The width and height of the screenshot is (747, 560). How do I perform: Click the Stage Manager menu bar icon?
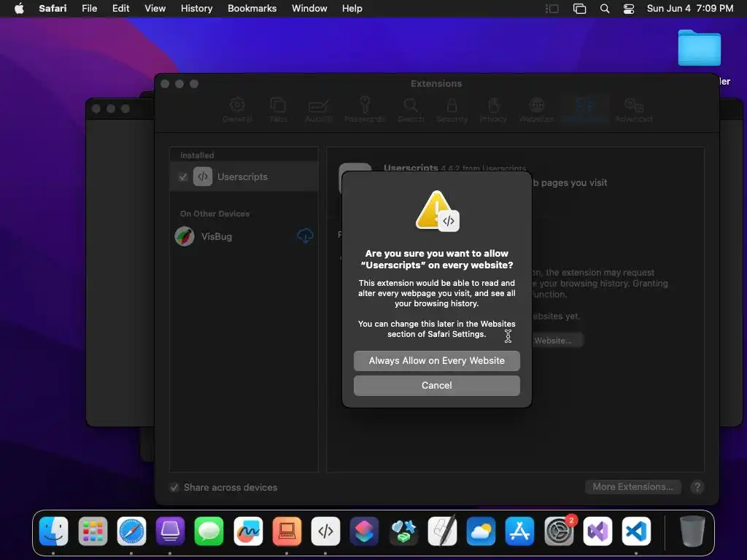[551, 9]
